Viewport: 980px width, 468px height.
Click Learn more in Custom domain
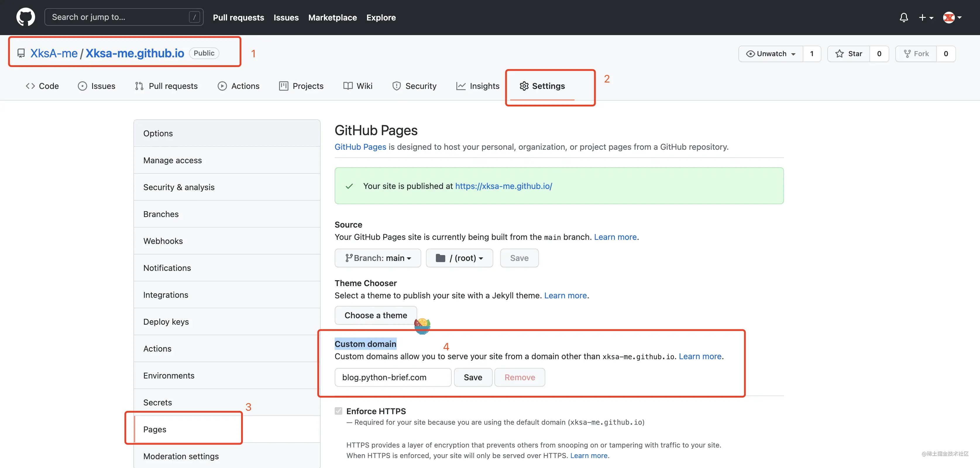[700, 357]
